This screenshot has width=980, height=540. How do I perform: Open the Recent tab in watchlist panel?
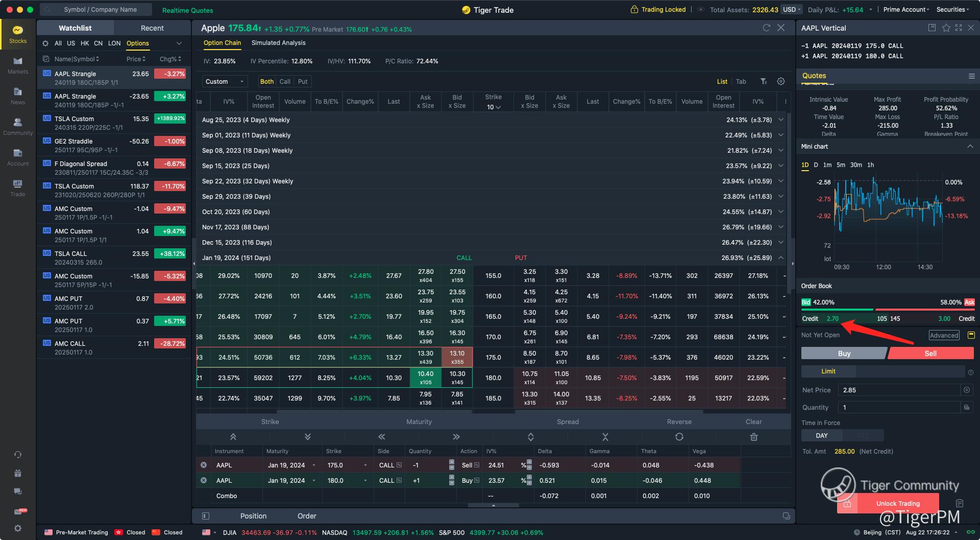click(x=152, y=28)
